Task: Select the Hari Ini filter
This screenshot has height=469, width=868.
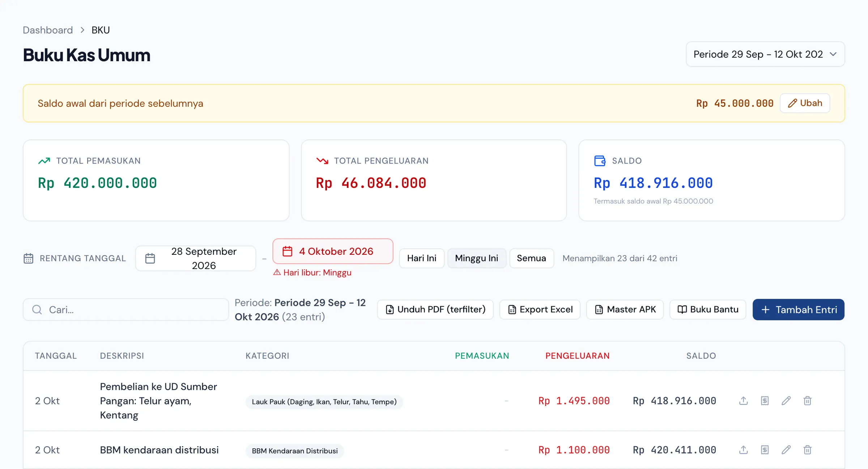Action: tap(422, 258)
